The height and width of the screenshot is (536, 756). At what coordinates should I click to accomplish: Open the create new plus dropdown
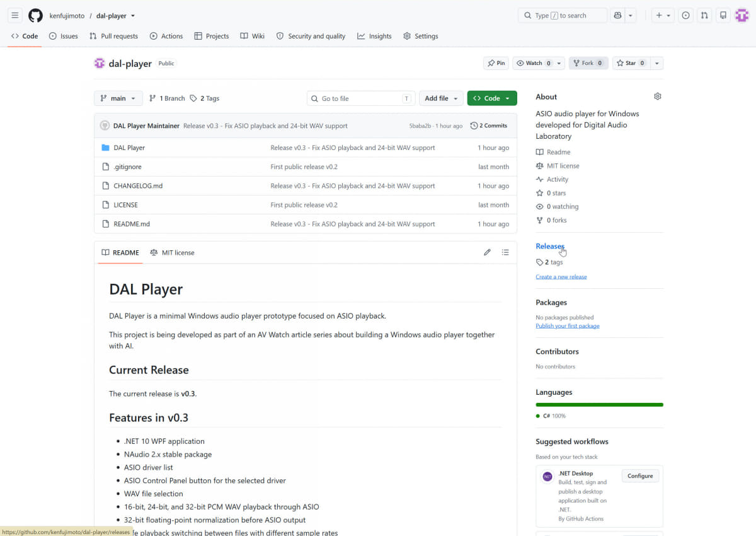pyautogui.click(x=663, y=15)
